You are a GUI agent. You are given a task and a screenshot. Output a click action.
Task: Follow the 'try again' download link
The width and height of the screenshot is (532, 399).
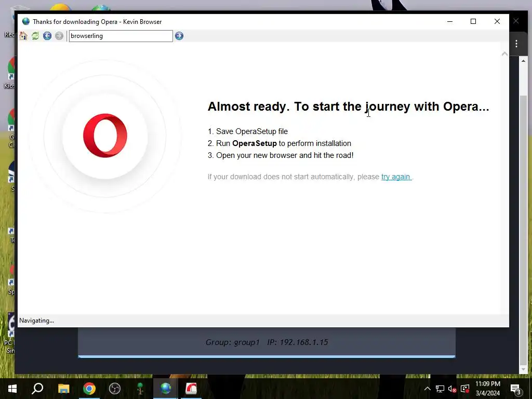[396, 177]
